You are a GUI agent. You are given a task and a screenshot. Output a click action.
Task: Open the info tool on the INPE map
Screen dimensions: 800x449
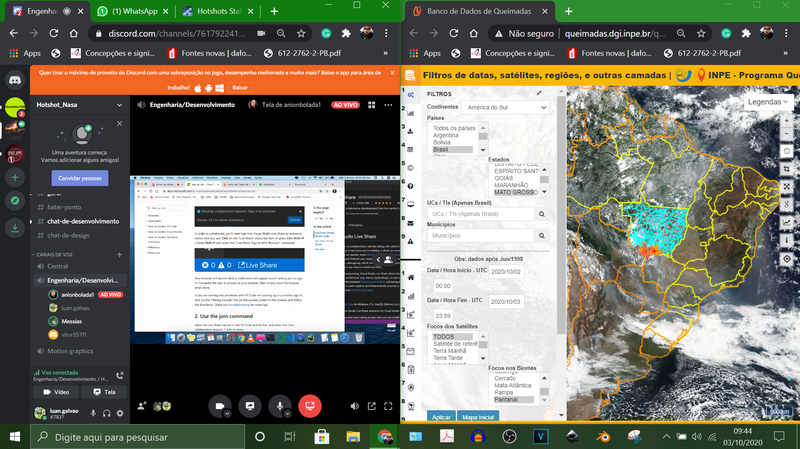pos(786,240)
